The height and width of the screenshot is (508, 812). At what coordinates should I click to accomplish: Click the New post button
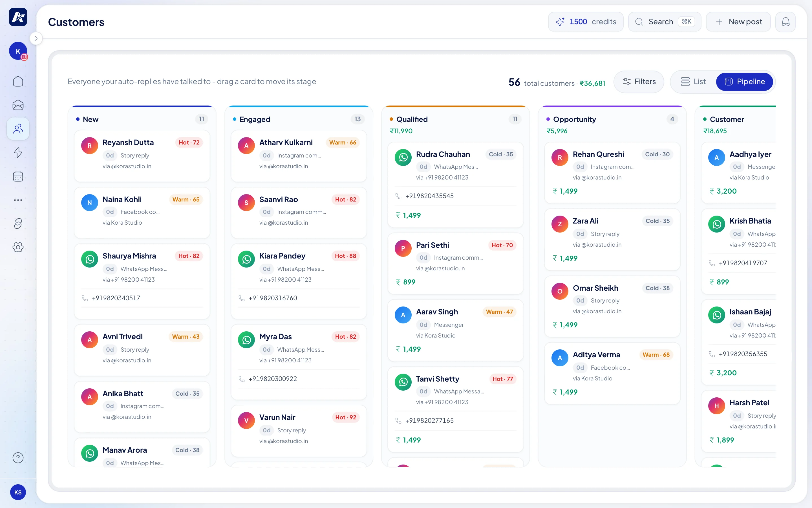pyautogui.click(x=738, y=22)
